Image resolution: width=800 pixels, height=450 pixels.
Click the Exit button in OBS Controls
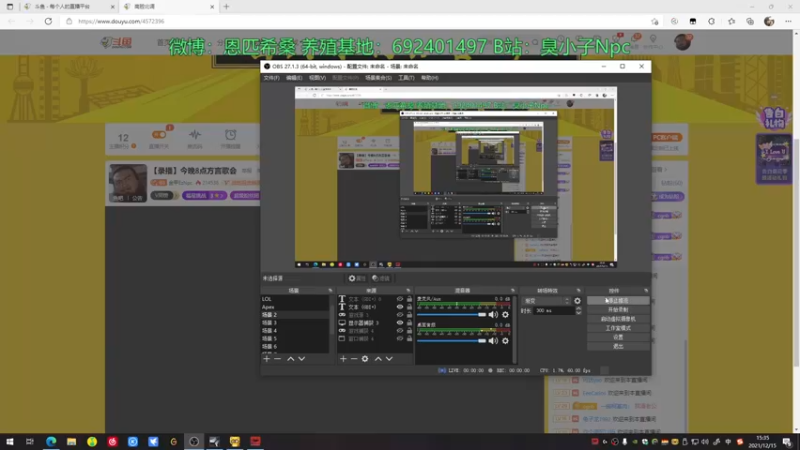point(618,346)
